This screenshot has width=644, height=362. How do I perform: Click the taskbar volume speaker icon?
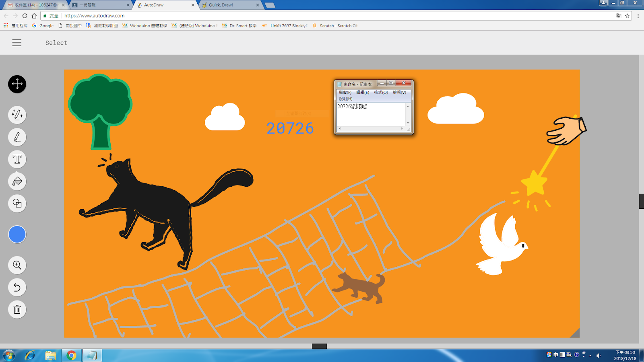point(599,355)
